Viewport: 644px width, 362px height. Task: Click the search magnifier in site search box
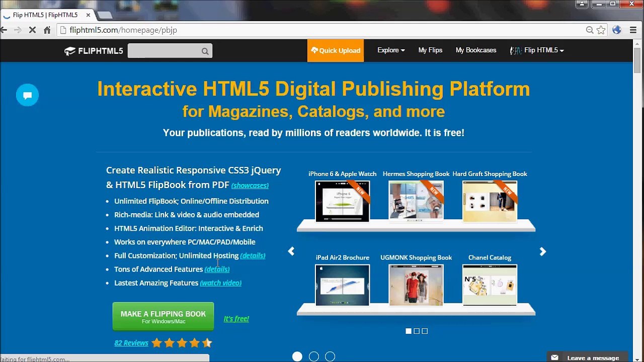205,51
